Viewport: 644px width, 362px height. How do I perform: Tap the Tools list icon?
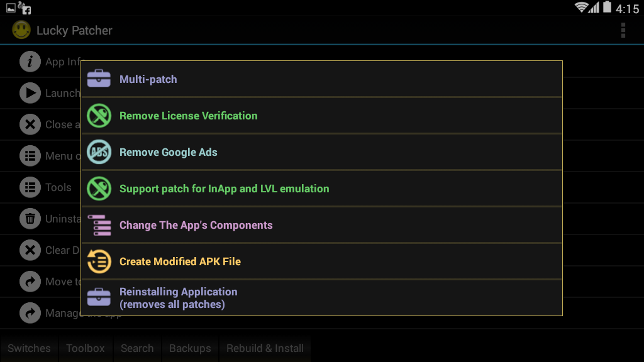click(30, 187)
